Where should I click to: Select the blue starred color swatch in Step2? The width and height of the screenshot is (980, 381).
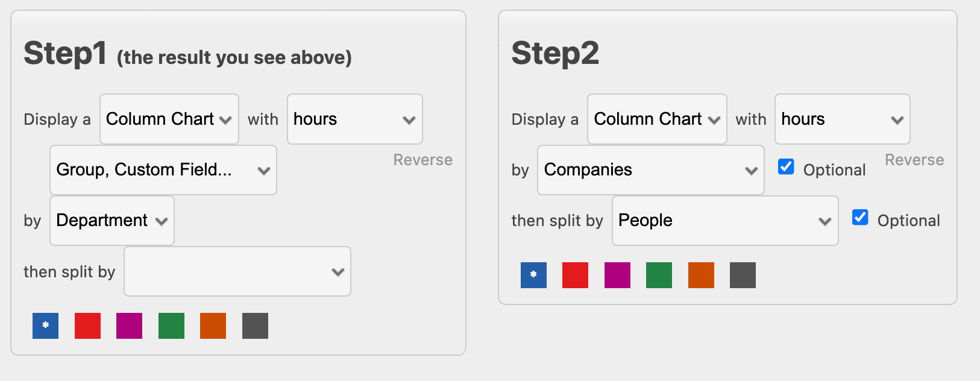tap(533, 275)
